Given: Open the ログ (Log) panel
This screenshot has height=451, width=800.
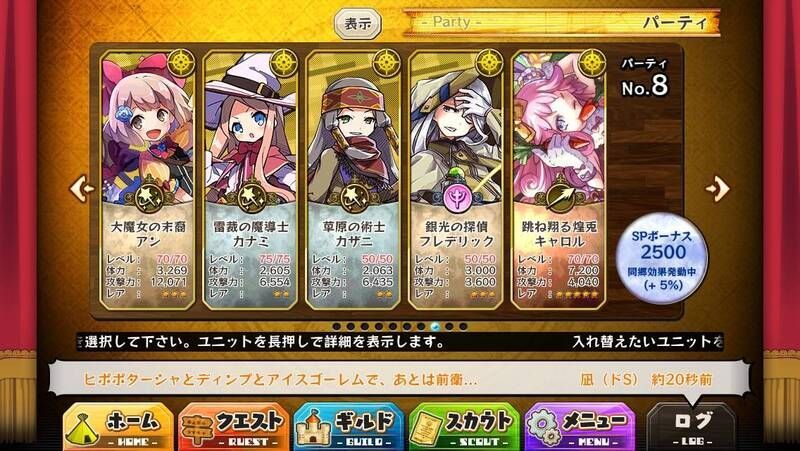Looking at the screenshot, I should 692,428.
